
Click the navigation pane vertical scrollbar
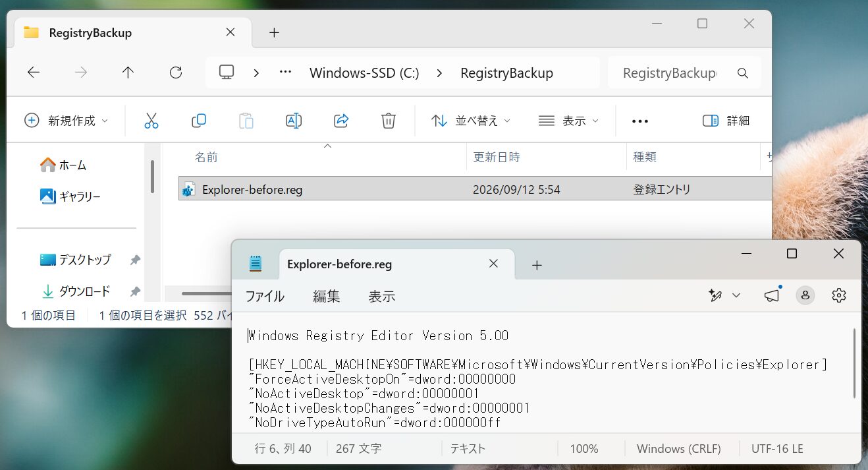[152, 176]
